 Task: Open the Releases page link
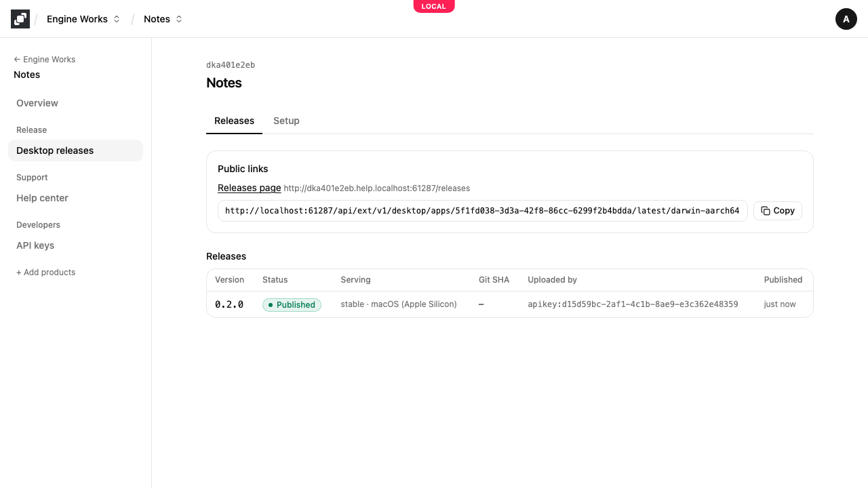tap(249, 188)
